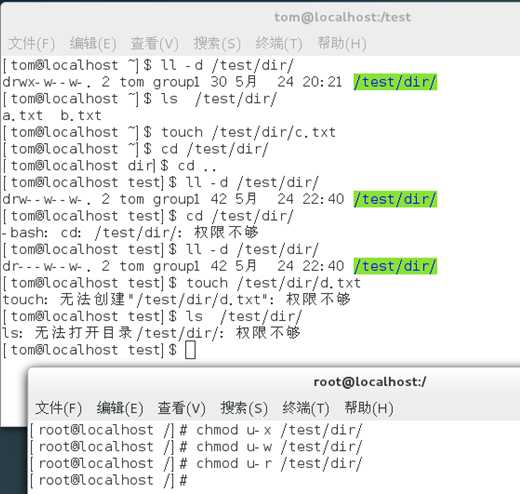
Task: Open 搜索(S) menu in tom terminal window
Action: click(217, 43)
